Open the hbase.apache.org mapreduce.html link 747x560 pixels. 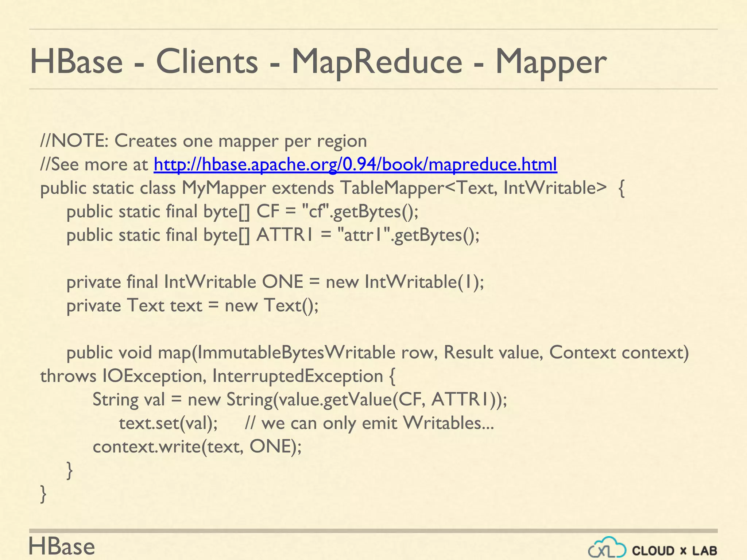coord(355,164)
